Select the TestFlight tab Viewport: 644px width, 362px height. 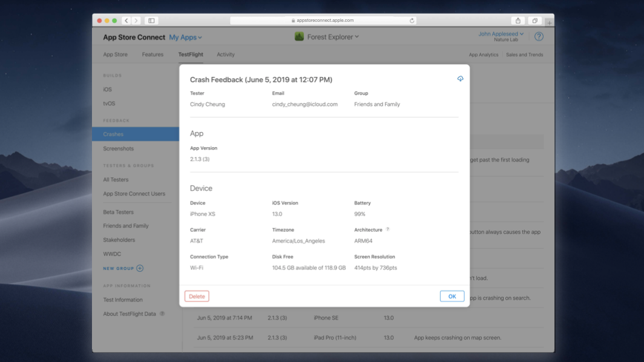(191, 54)
